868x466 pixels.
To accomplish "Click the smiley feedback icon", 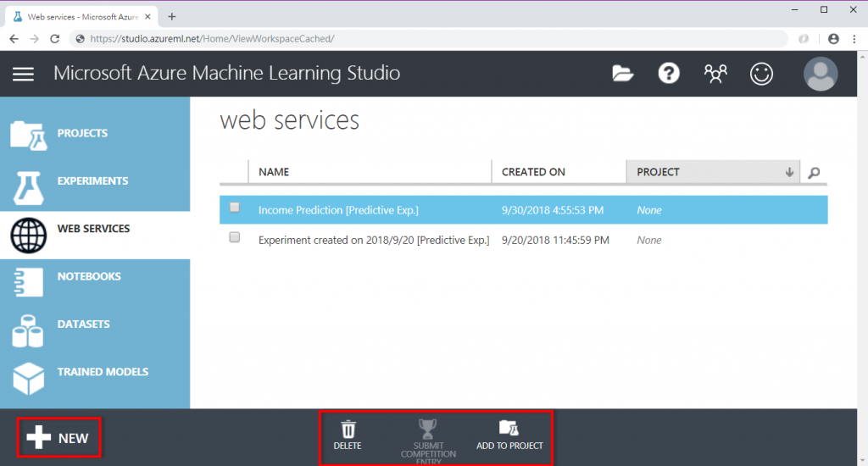I will point(761,74).
